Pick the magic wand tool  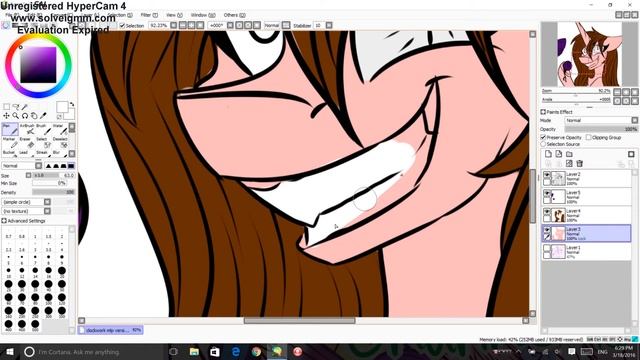pos(24,107)
